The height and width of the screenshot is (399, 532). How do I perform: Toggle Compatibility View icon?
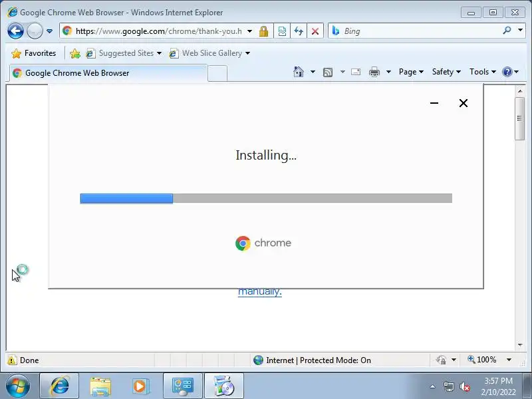pyautogui.click(x=282, y=31)
